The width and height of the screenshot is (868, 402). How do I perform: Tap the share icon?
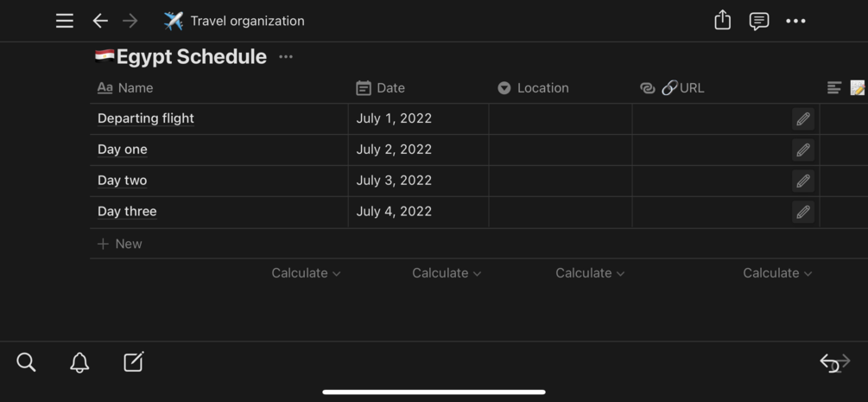[723, 21]
